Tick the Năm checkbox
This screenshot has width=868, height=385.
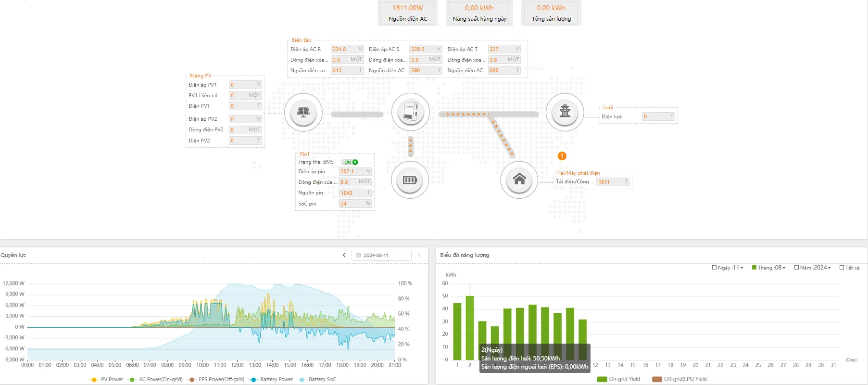pyautogui.click(x=796, y=268)
